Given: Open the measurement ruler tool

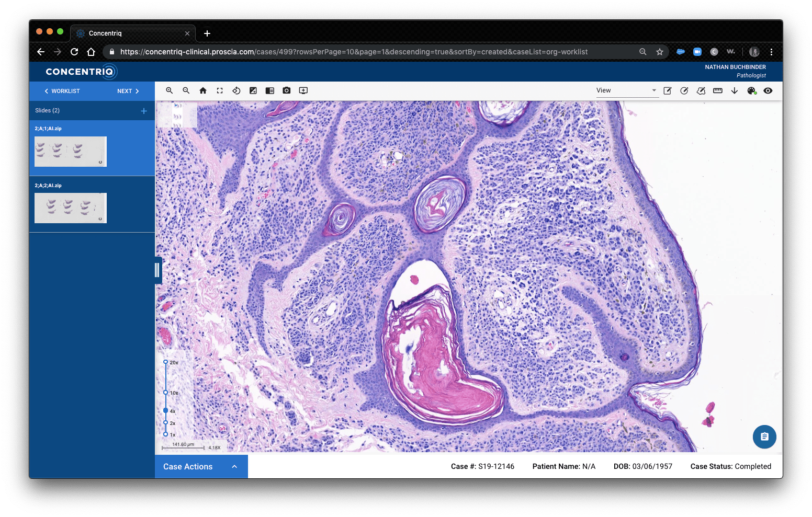Looking at the screenshot, I should pyautogui.click(x=717, y=90).
